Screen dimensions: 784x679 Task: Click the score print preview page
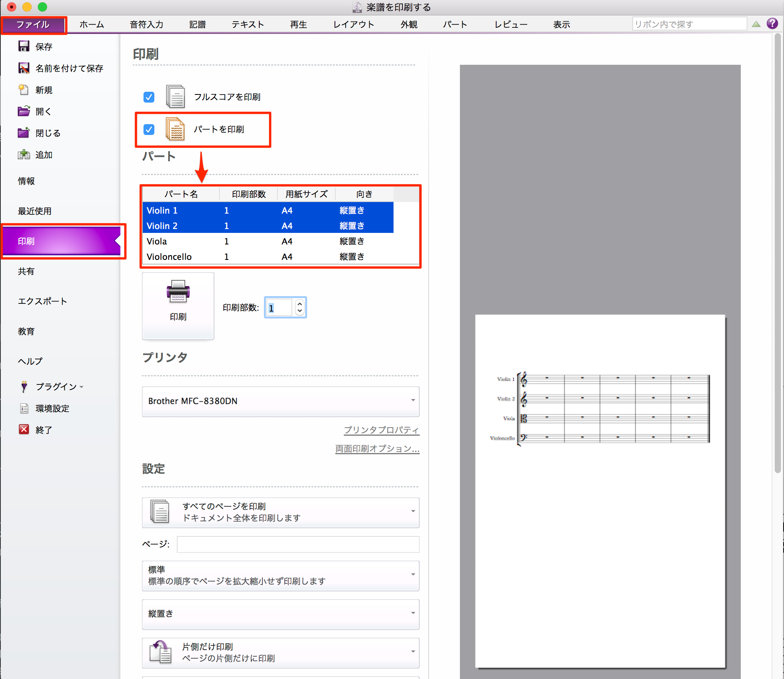tap(600, 491)
